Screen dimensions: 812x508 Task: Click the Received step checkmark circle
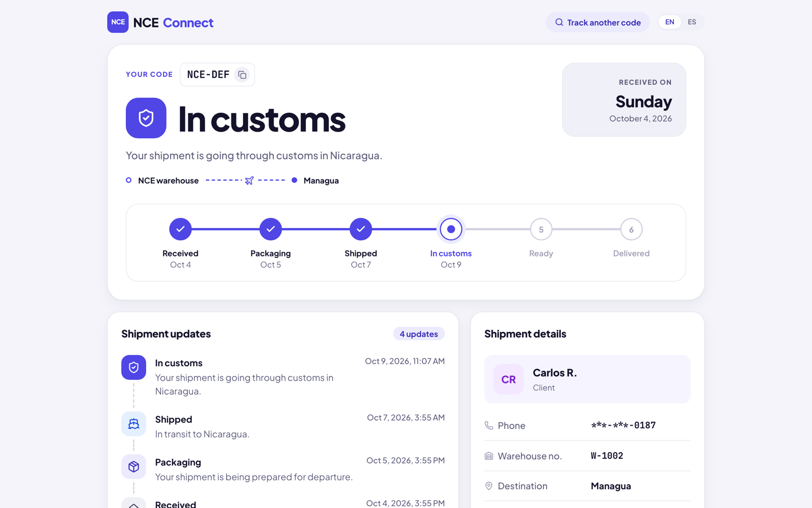pos(180,229)
